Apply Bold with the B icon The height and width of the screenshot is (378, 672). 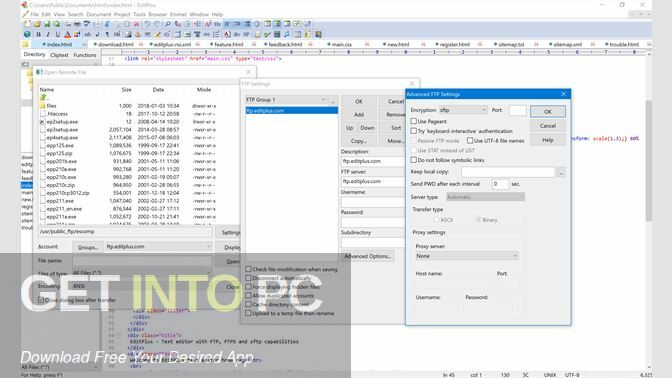(39, 34)
